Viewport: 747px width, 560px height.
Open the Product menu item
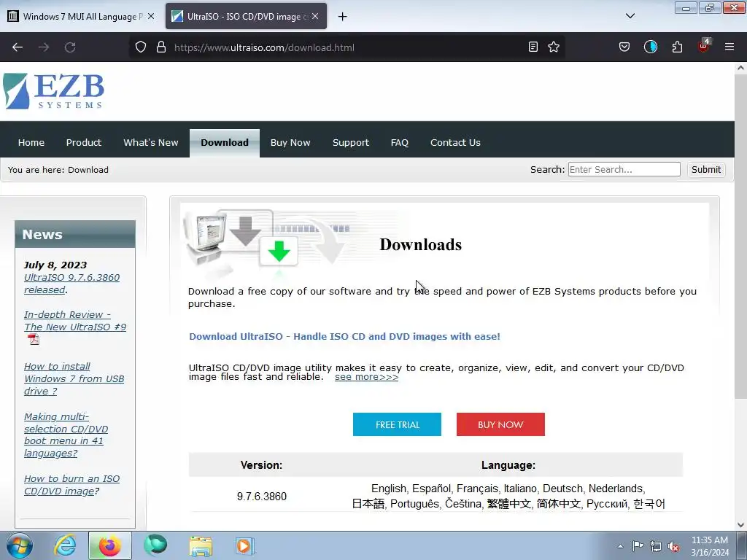[x=84, y=142]
